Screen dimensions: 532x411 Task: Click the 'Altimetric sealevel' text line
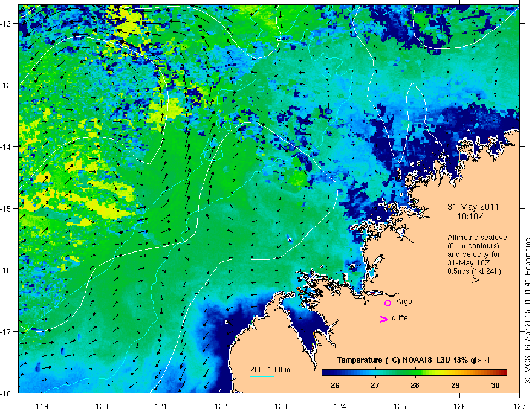tap(478, 238)
